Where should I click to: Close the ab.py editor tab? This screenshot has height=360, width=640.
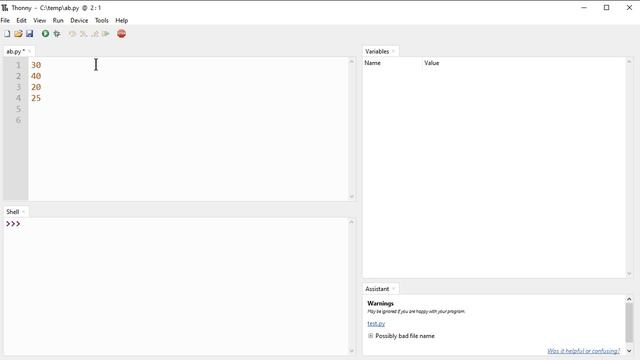tap(29, 51)
